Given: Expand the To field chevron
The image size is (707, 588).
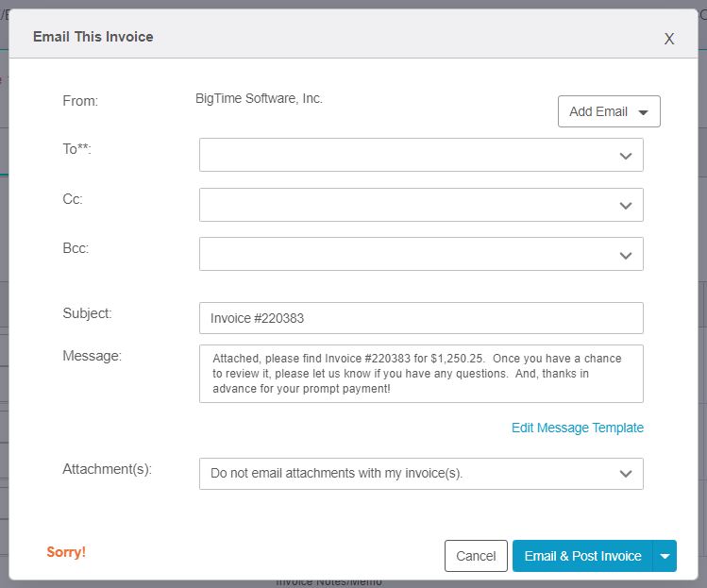Looking at the screenshot, I should (626, 156).
